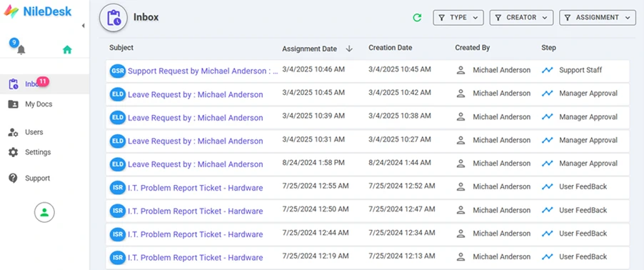The height and width of the screenshot is (270, 644).
Task: Click person icon on the 12:44 AM row
Action: tap(461, 234)
